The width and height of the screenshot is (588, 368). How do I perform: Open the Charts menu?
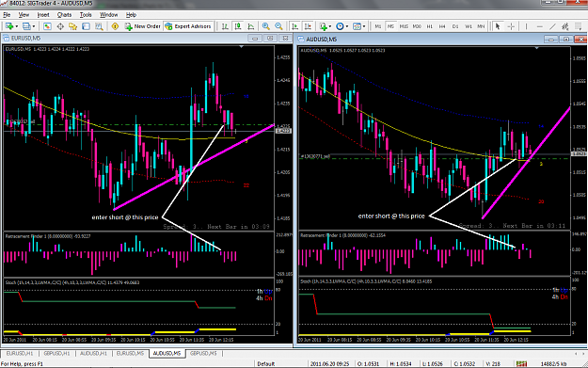64,15
